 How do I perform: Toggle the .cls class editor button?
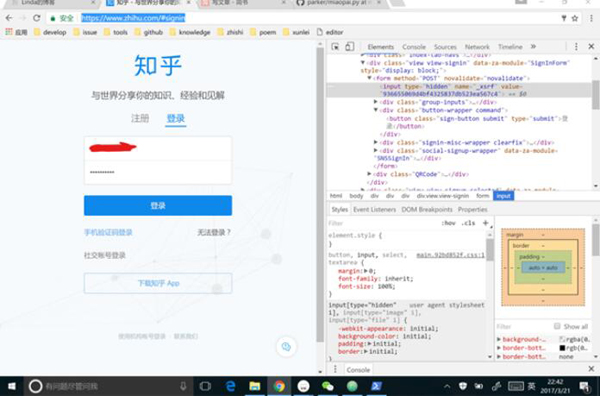point(468,223)
